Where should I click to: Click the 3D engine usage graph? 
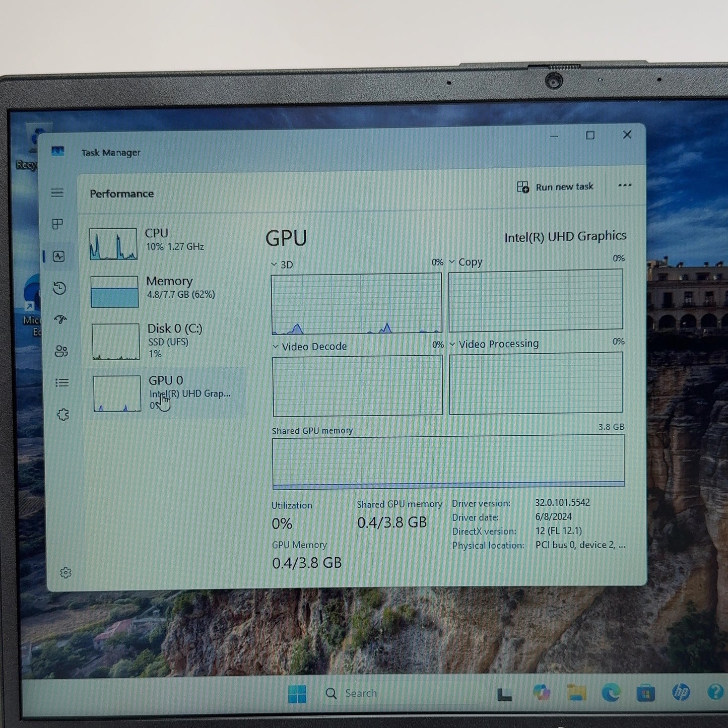point(357,303)
